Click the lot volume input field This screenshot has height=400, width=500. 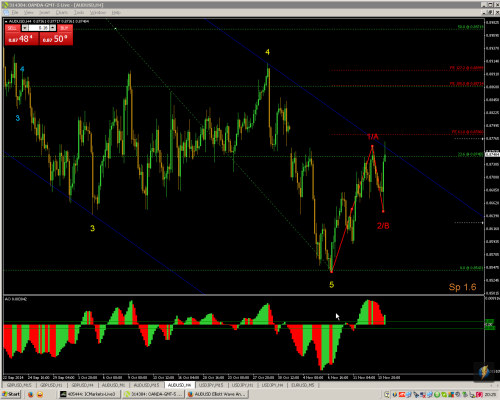[39, 28]
